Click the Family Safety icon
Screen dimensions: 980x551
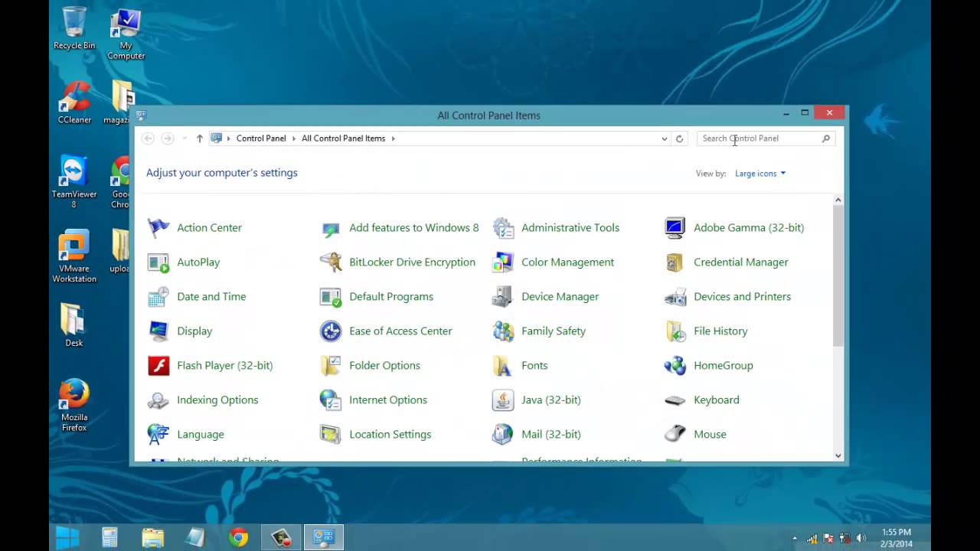coord(503,331)
